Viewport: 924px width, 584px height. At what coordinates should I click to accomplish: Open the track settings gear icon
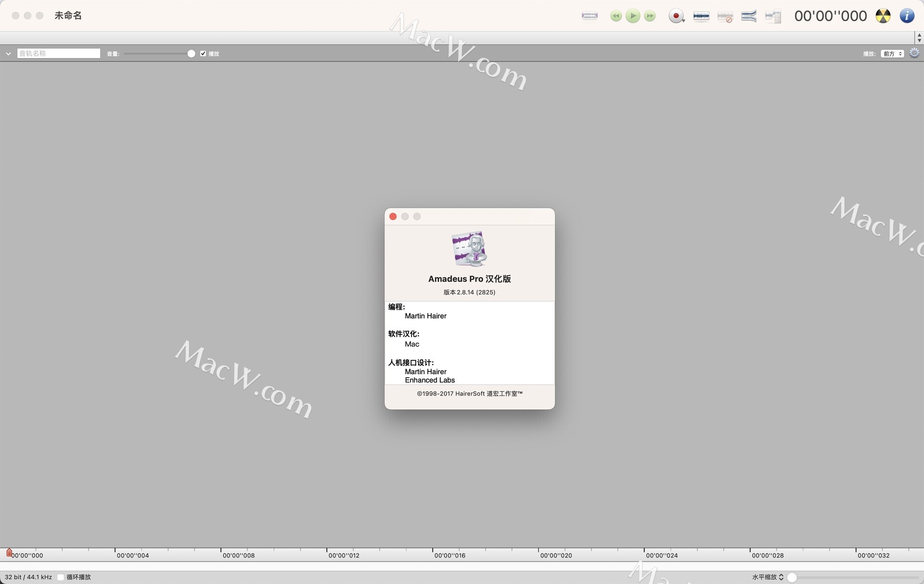click(914, 53)
